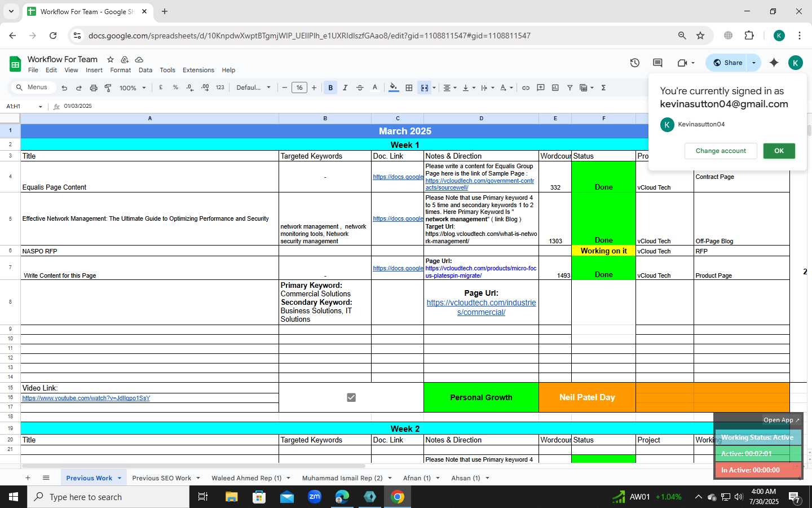Open the Gemini sparkle icon
This screenshot has height=508, width=812.
pos(774,63)
